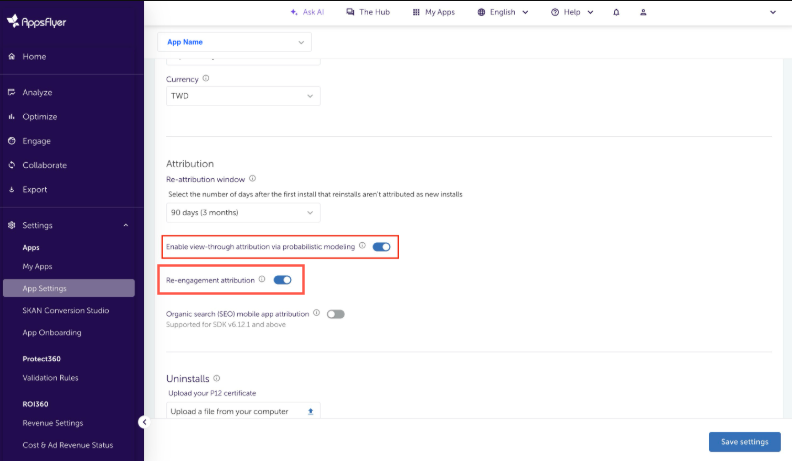Expand the 90 days re-attribution dropdown
Image resolution: width=792 pixels, height=461 pixels.
point(243,212)
